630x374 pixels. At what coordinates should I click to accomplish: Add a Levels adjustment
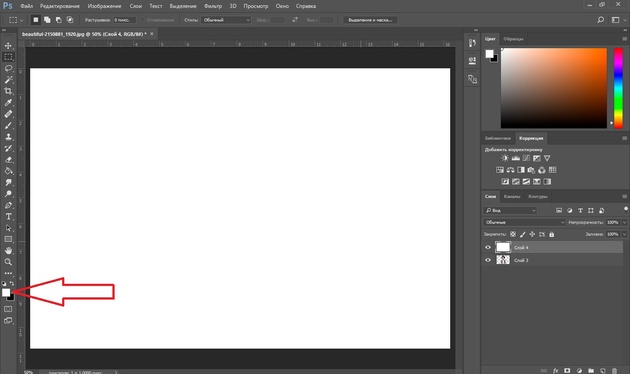515,158
